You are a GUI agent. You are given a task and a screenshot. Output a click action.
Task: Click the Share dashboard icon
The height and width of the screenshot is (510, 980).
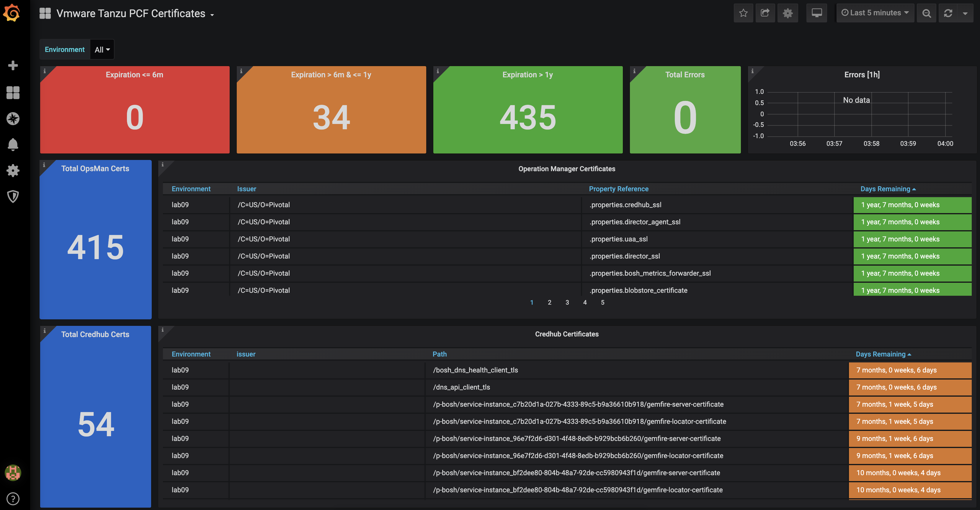pyautogui.click(x=765, y=13)
